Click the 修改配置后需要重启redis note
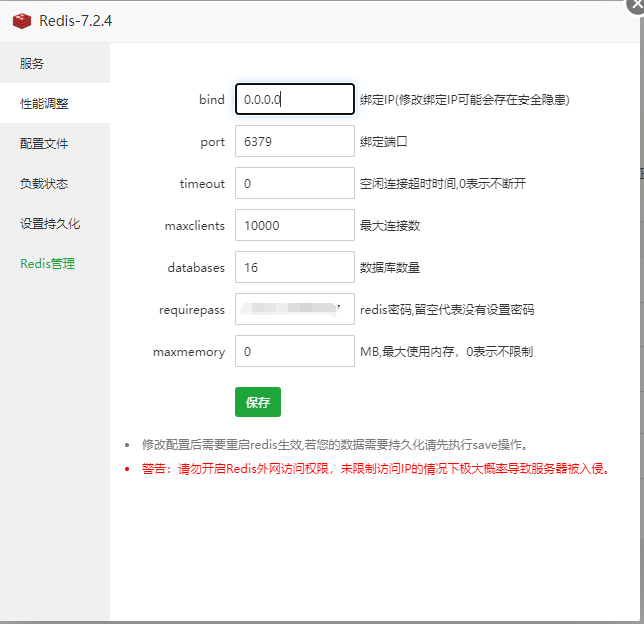 coord(335,444)
